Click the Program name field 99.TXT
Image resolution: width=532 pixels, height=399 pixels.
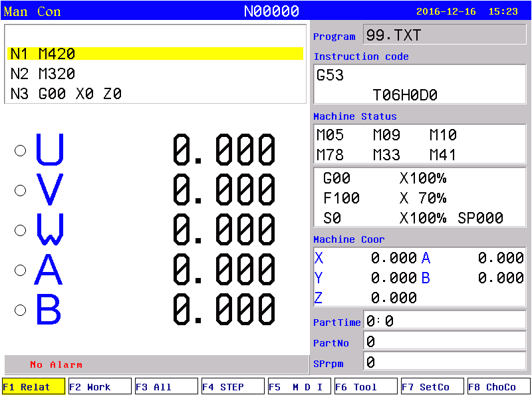coord(444,36)
